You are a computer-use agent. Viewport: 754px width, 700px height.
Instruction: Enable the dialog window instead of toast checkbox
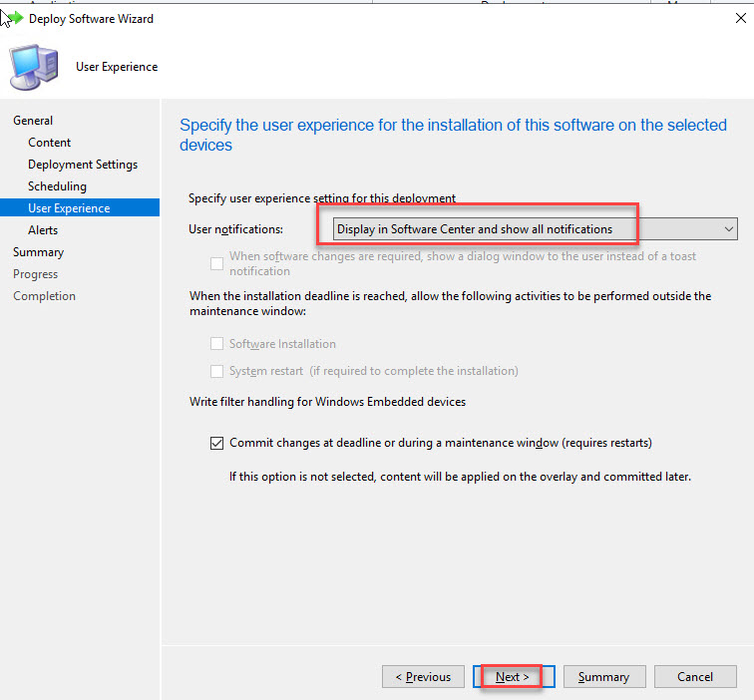(217, 263)
